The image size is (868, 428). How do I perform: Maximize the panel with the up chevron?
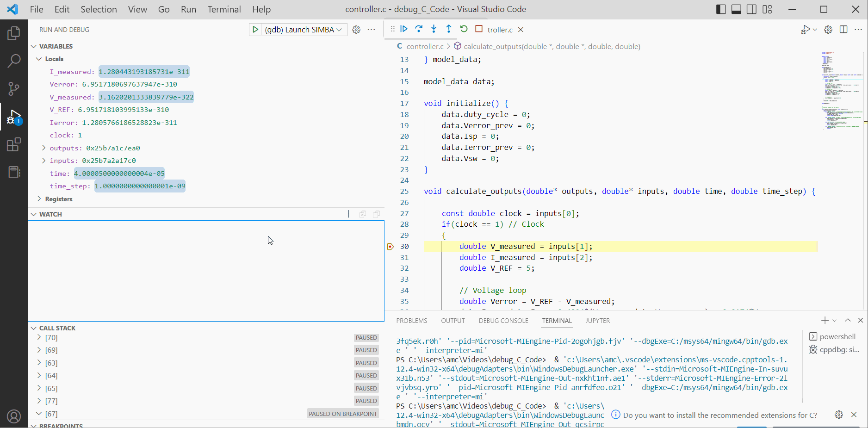pos(848,320)
